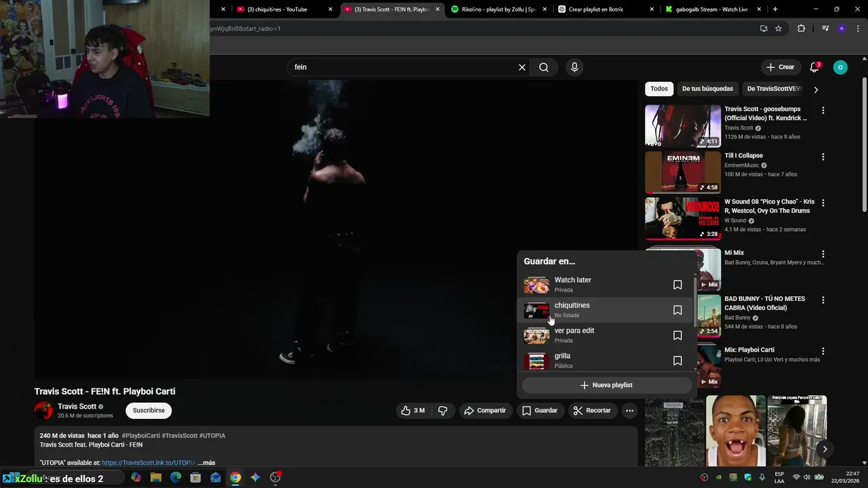Open the TravisScott.lnk.to/UTOPIA link
Image resolution: width=868 pixels, height=488 pixels.
click(149, 463)
